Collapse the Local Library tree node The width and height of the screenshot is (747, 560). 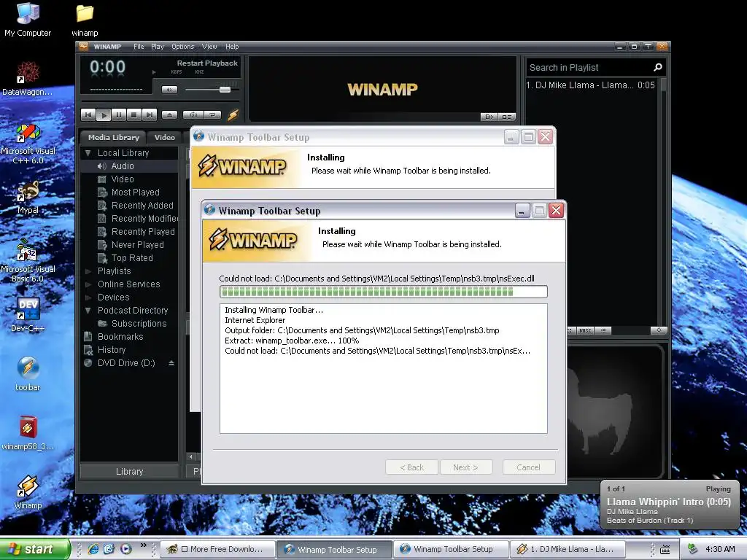tap(88, 153)
